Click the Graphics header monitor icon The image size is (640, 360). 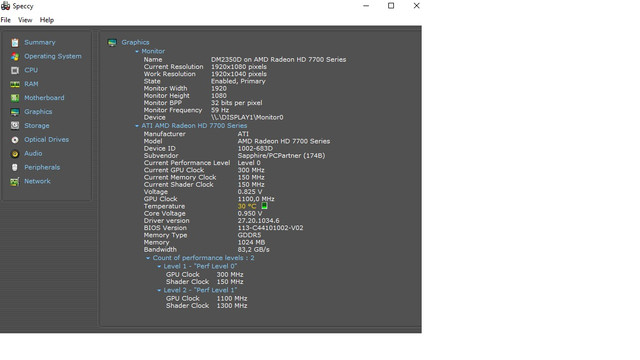(x=112, y=42)
